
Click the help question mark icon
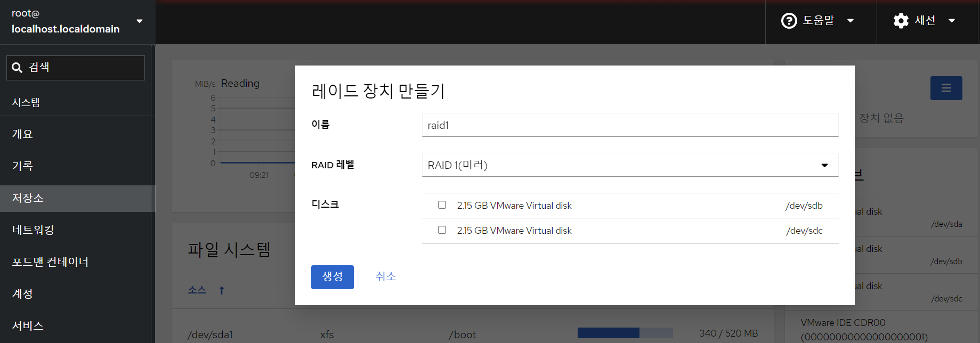789,21
